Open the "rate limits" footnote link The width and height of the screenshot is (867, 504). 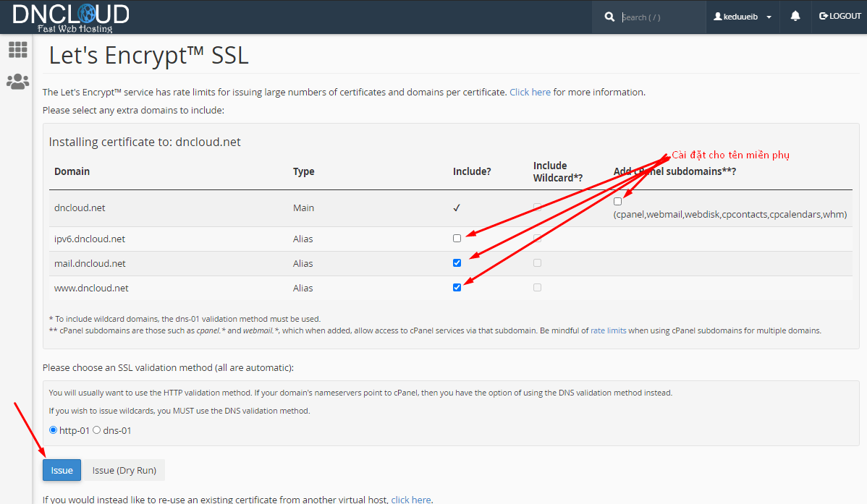click(608, 330)
